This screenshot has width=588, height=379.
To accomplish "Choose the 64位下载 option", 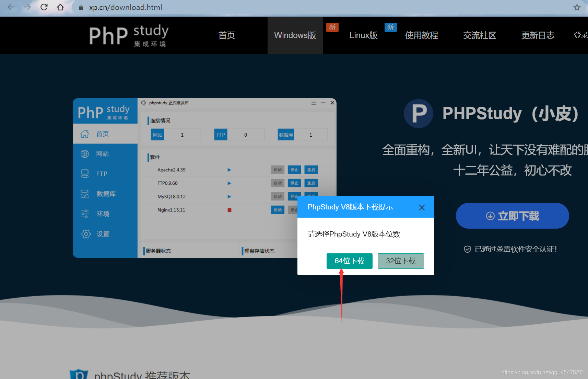I will coord(349,261).
